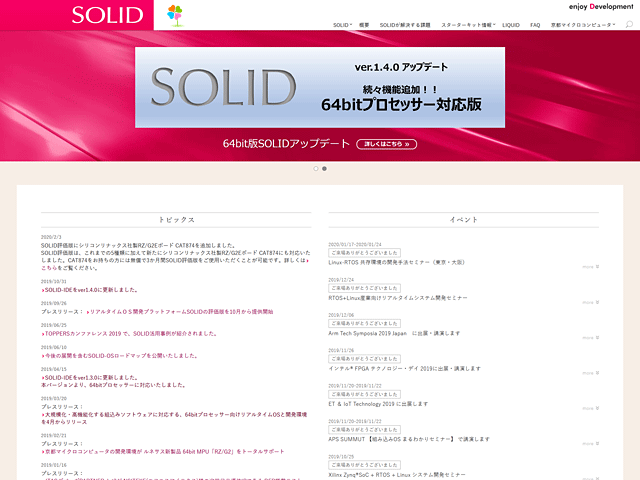Viewport: 640px width, 480px height.
Task: Click the イベント section heading
Action: [464, 220]
